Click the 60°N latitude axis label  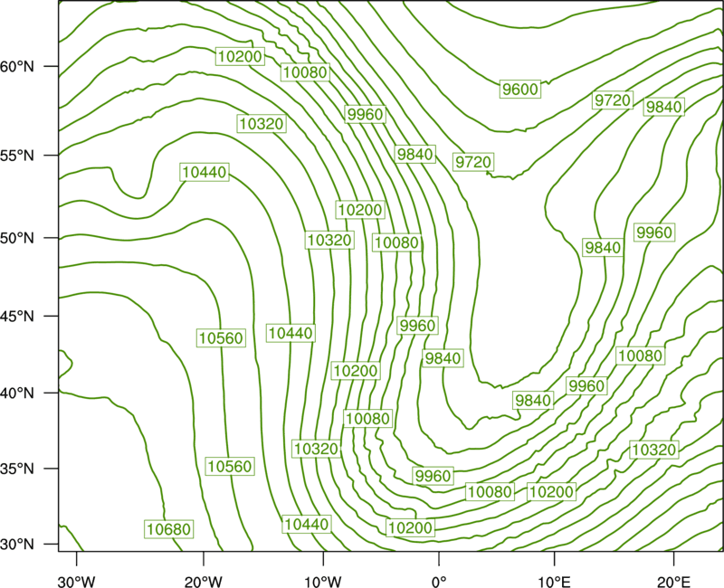(x=17, y=66)
